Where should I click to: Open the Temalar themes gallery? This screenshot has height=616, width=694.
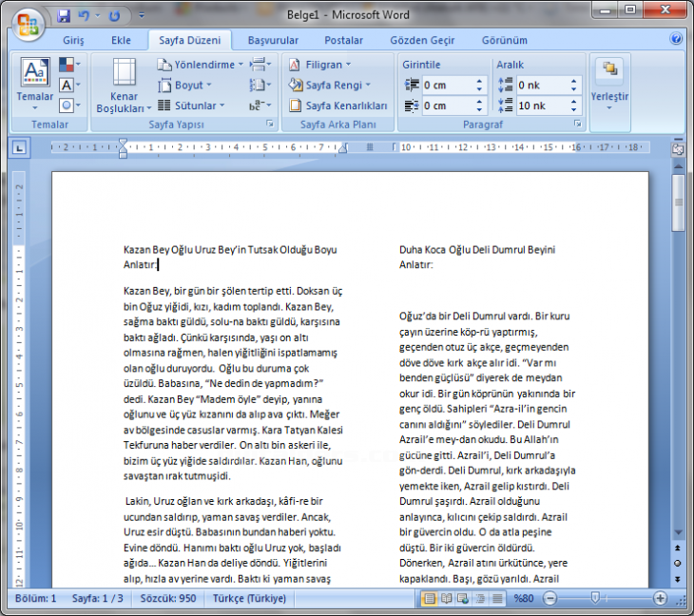click(35, 84)
